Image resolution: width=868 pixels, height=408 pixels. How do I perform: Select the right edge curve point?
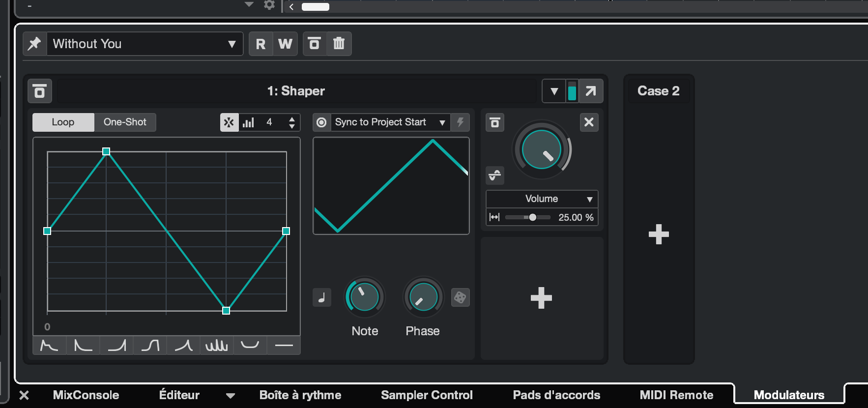click(x=286, y=231)
